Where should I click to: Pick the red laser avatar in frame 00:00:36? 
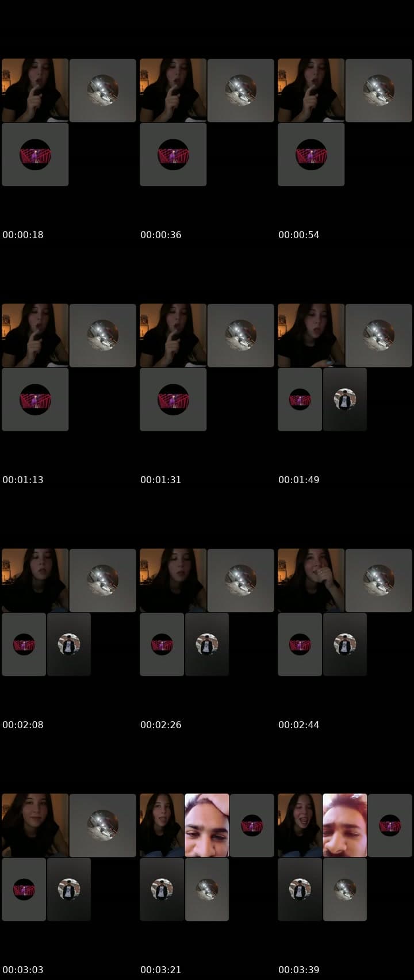coord(173,155)
